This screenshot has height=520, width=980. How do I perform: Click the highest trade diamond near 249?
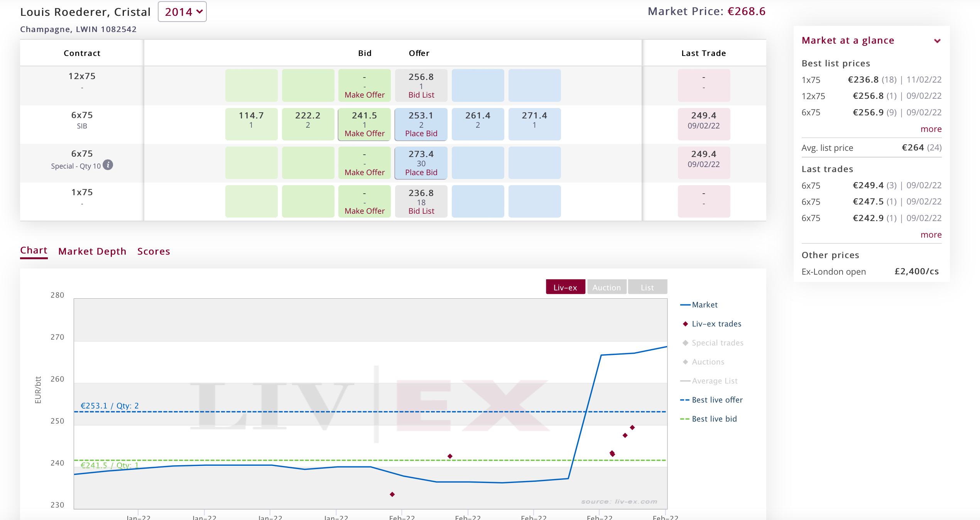pos(632,427)
